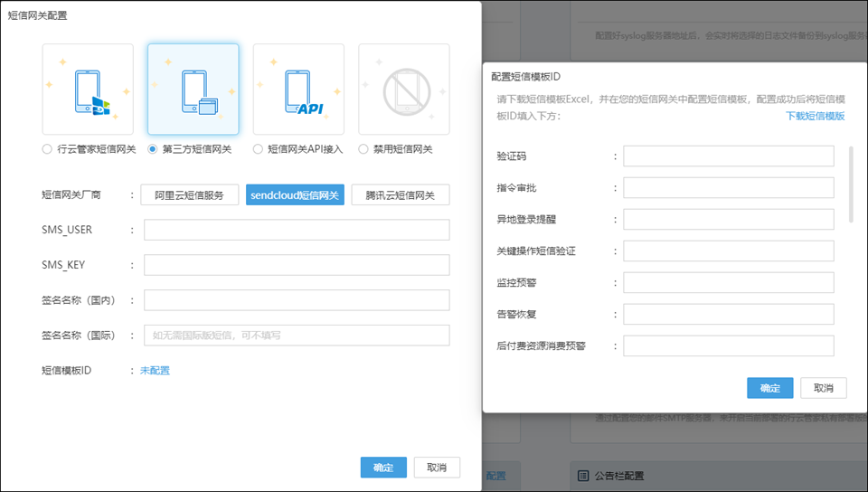Switch vendor to sendcloud短信网关

295,195
